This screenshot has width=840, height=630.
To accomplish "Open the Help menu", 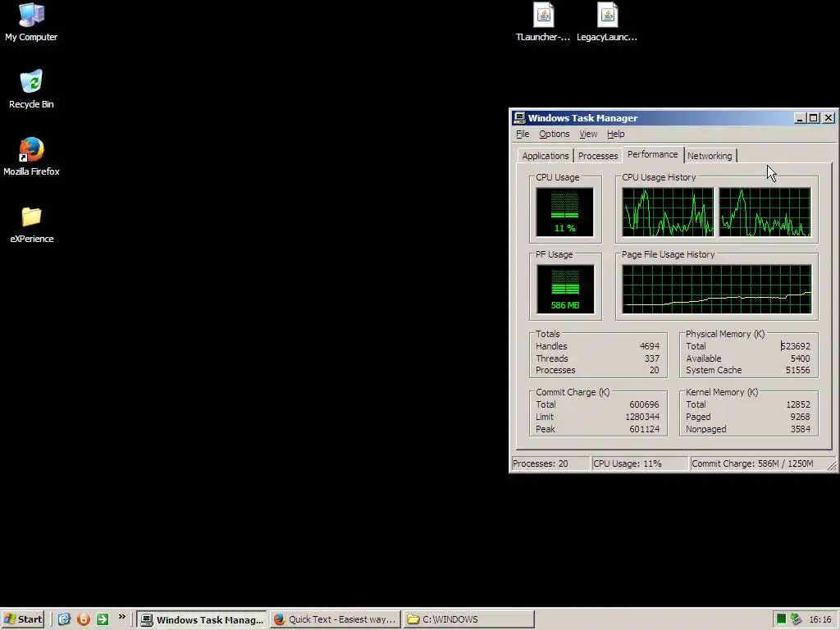I will pos(615,134).
